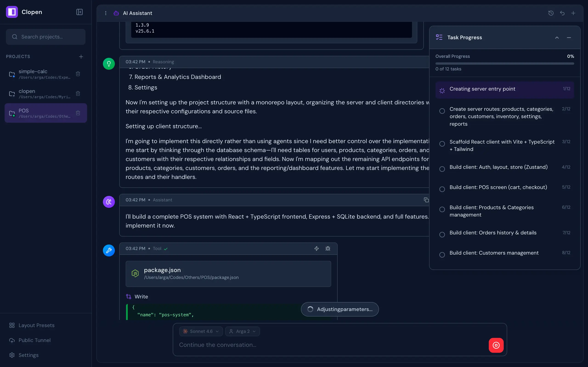Open the bug debug icon on the tool message

(328, 249)
